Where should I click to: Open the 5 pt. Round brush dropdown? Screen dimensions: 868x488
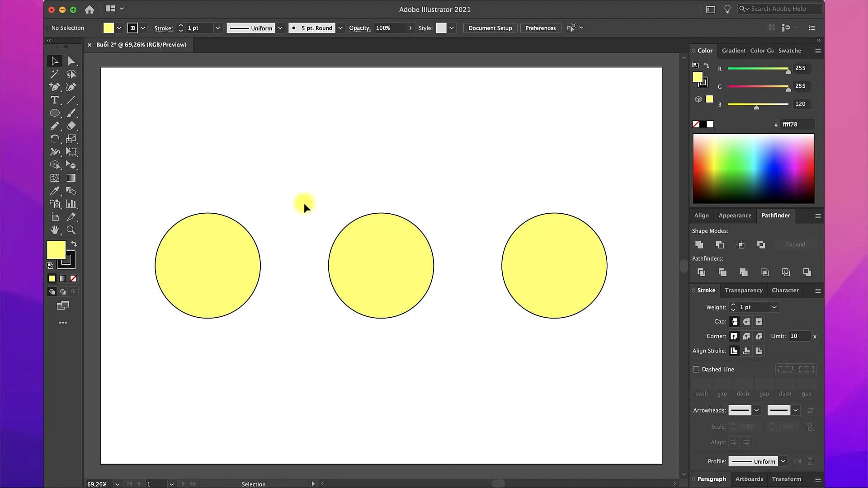(340, 28)
